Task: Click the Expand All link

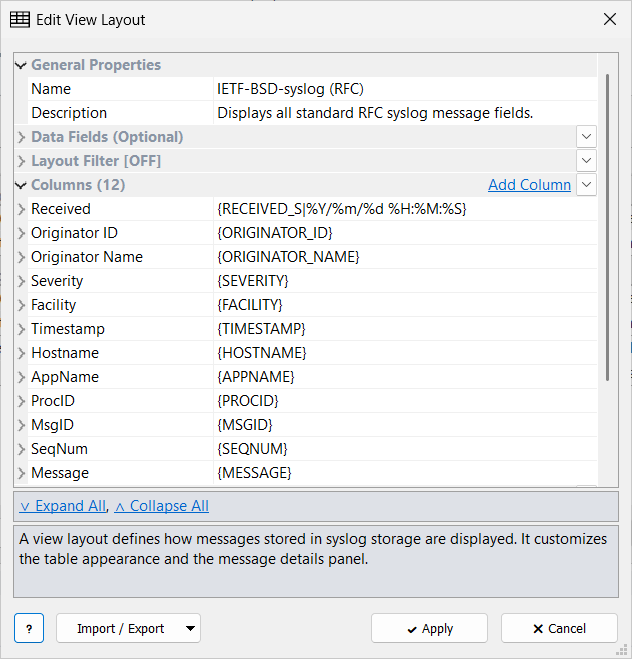Action: (x=63, y=506)
